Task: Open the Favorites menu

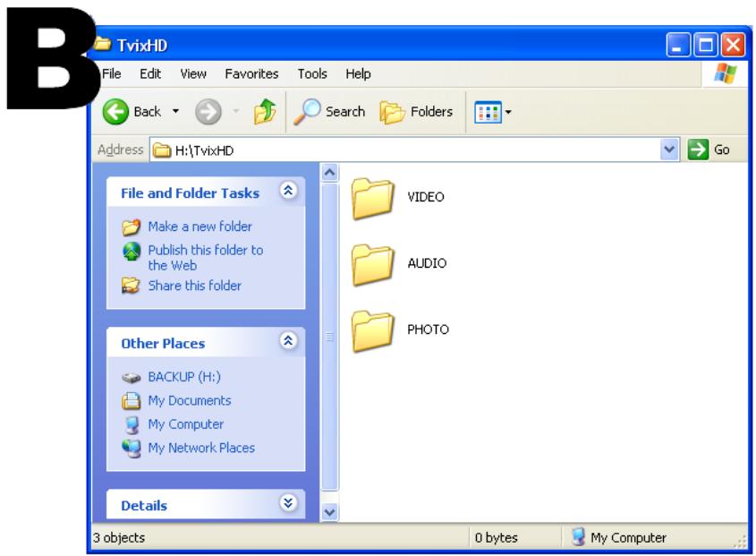Action: coord(251,73)
